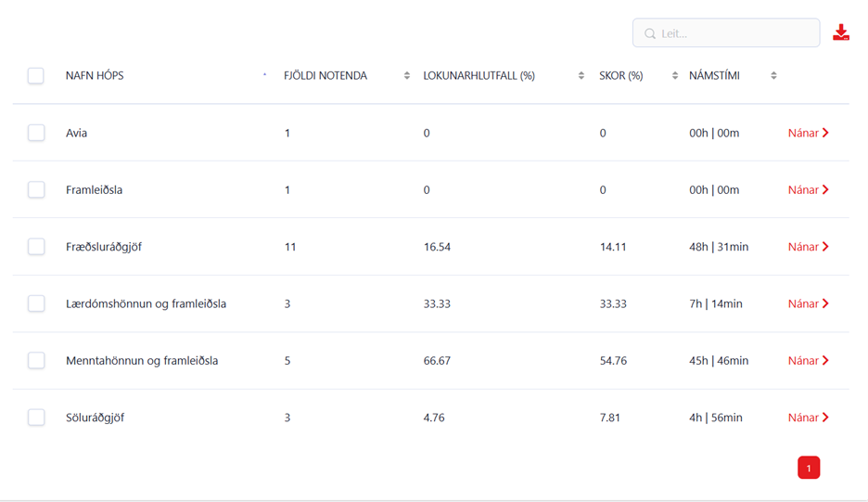Click the Nafn hóps column header
Viewport: 868px width, 502px height.
pos(95,75)
